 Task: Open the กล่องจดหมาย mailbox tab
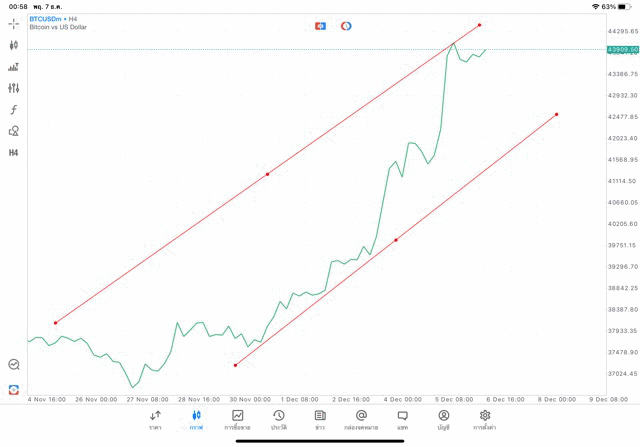[361, 419]
